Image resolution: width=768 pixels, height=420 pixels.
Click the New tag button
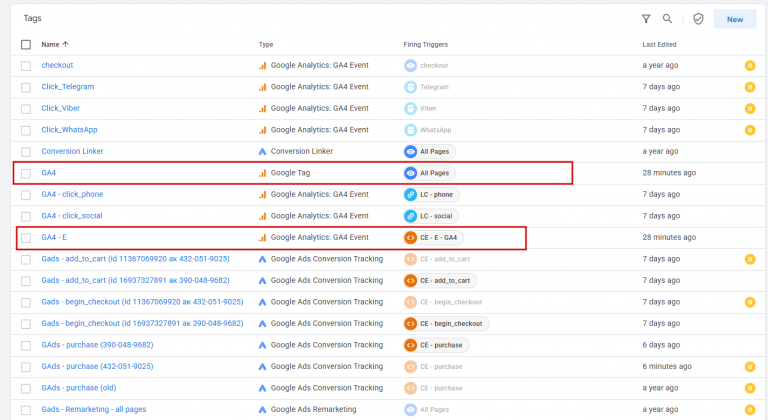[x=735, y=19]
